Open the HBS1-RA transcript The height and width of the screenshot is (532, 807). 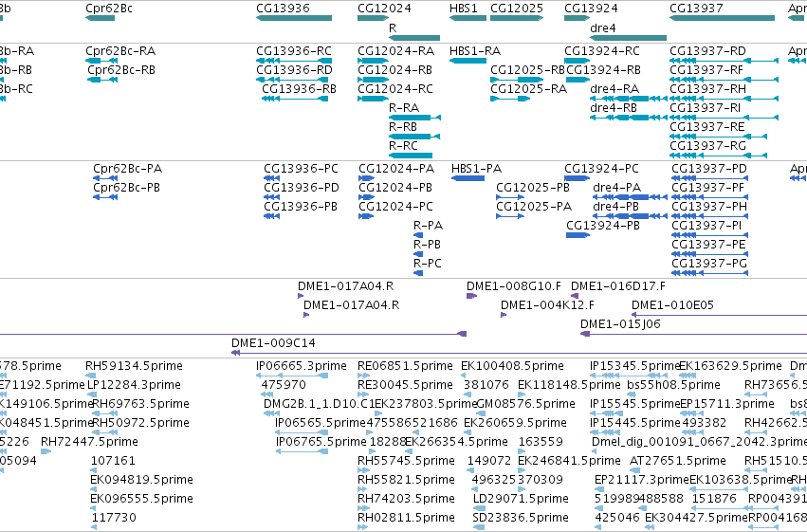468,61
